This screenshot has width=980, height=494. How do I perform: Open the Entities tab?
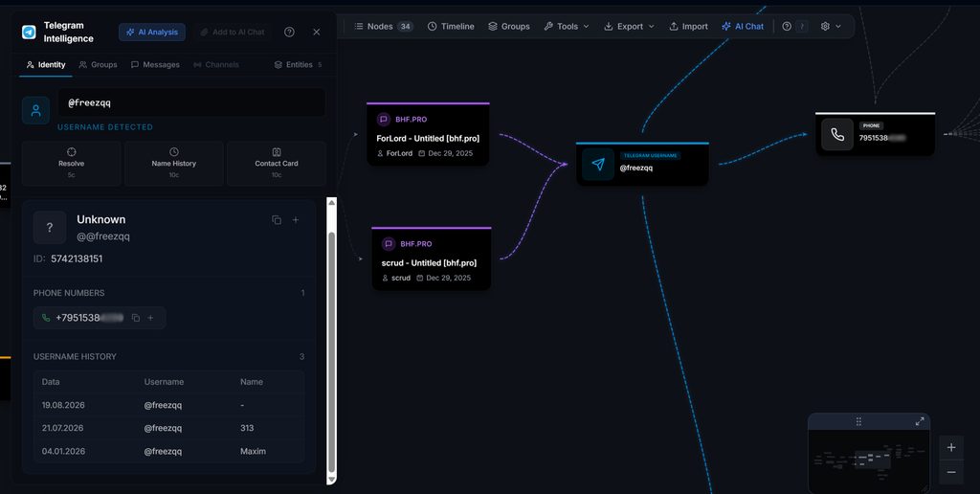(299, 64)
